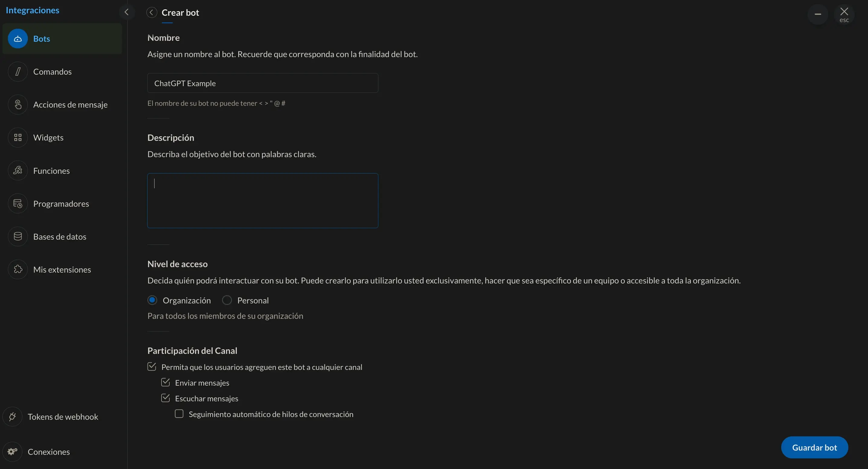868x469 pixels.
Task: Open Acciones de mensaje hand icon
Action: [18, 105]
